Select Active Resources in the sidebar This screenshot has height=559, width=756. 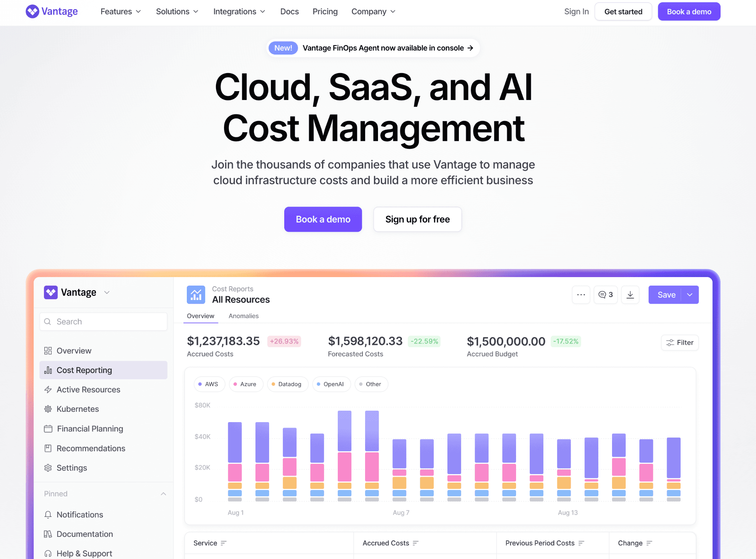103,390
